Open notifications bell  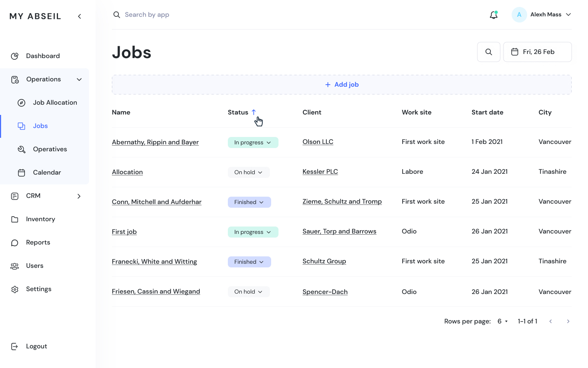click(x=494, y=15)
